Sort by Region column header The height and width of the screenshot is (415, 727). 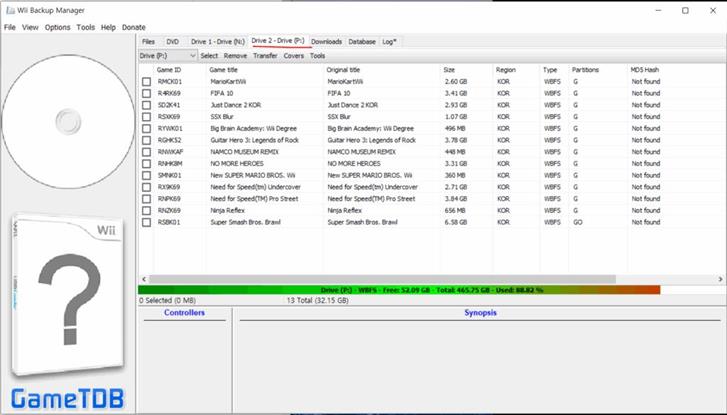coord(517,70)
